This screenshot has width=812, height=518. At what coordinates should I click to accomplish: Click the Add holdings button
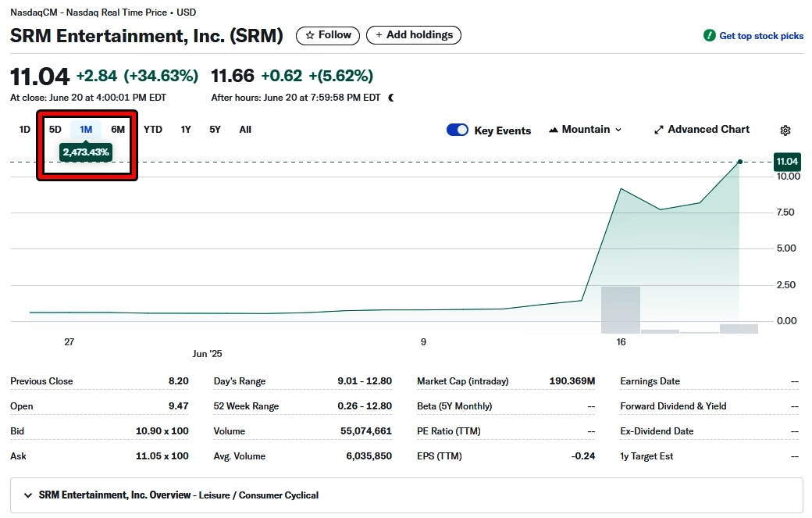coord(414,35)
